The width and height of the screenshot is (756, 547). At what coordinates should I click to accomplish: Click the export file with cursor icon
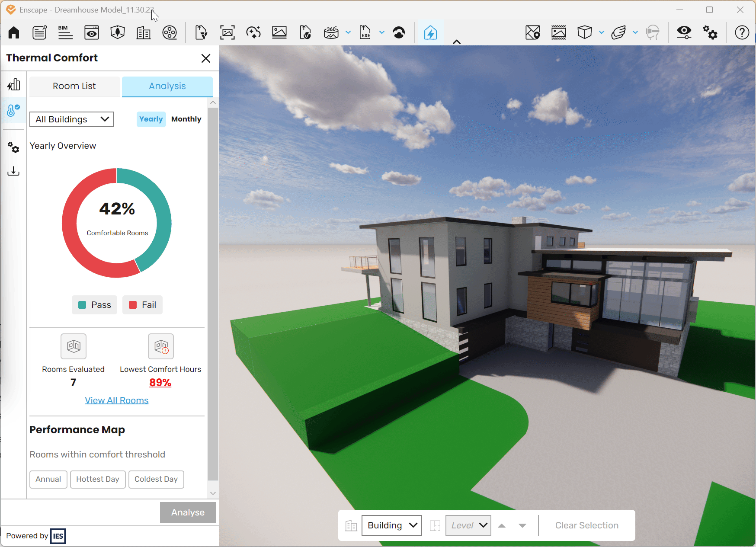click(x=201, y=32)
